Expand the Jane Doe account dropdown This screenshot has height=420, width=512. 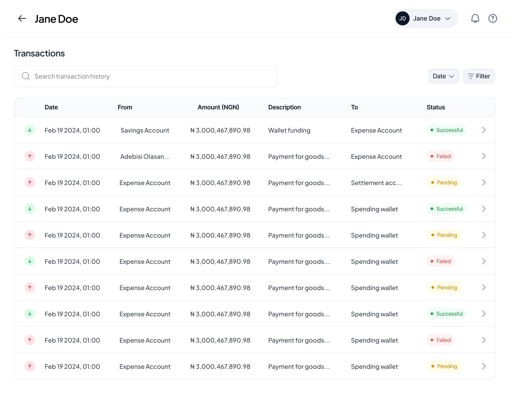tap(448, 18)
